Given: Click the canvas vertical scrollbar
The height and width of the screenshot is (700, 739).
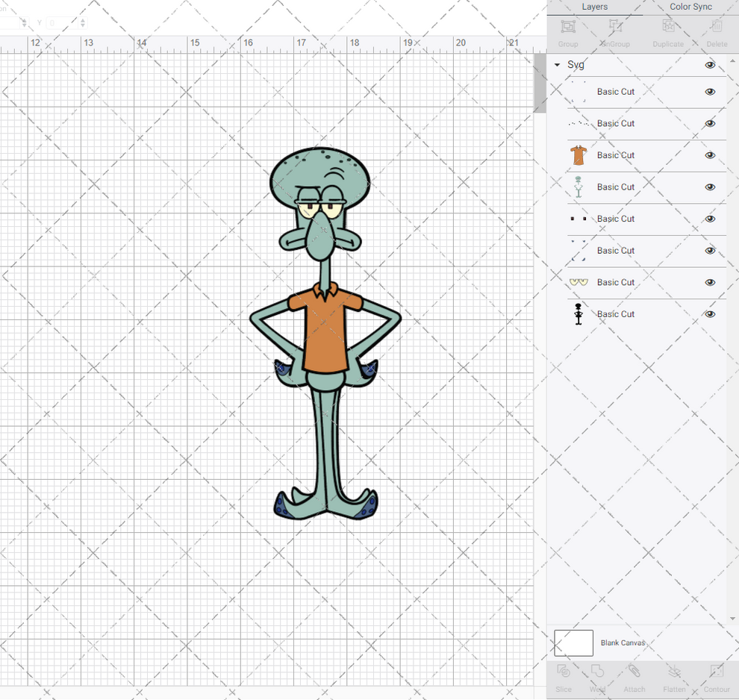Looking at the screenshot, I should (x=539, y=84).
